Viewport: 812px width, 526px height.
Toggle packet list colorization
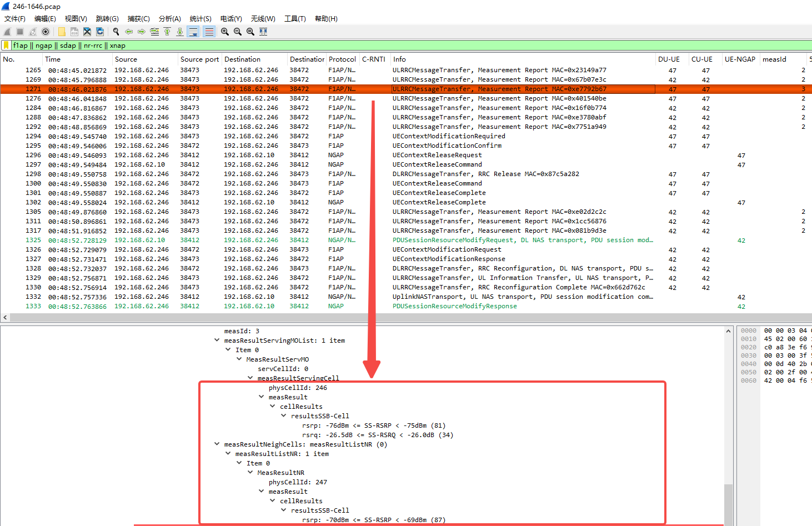209,32
